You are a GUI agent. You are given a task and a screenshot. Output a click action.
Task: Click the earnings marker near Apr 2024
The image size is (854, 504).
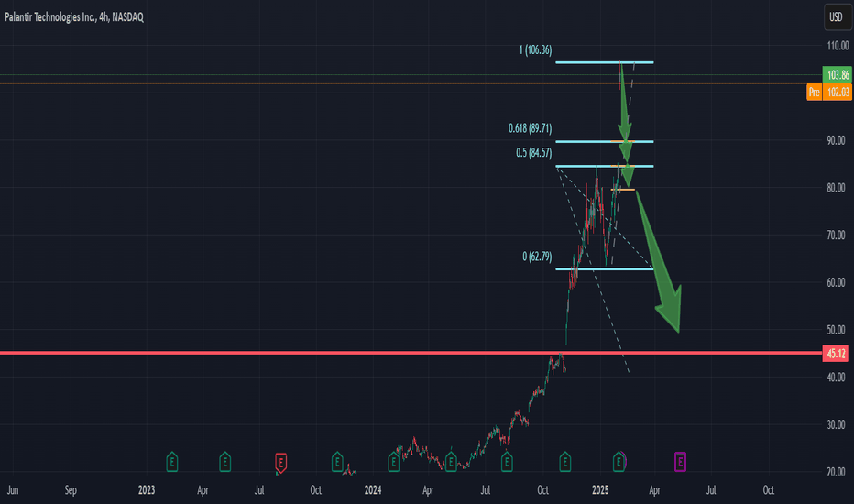click(x=451, y=462)
